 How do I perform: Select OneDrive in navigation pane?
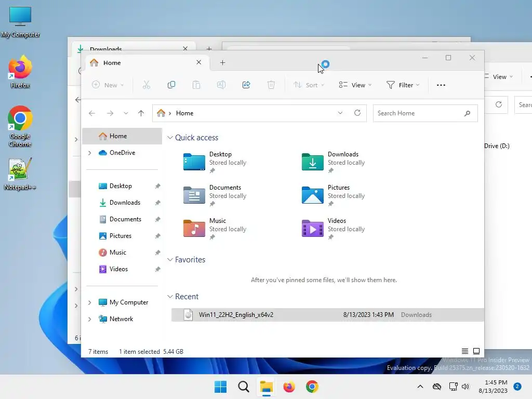(x=122, y=153)
